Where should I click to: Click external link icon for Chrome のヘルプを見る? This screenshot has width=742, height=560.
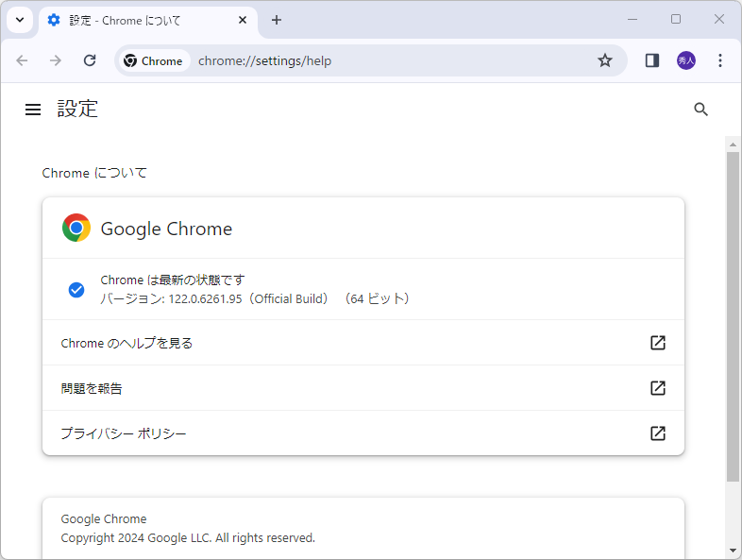coord(658,343)
